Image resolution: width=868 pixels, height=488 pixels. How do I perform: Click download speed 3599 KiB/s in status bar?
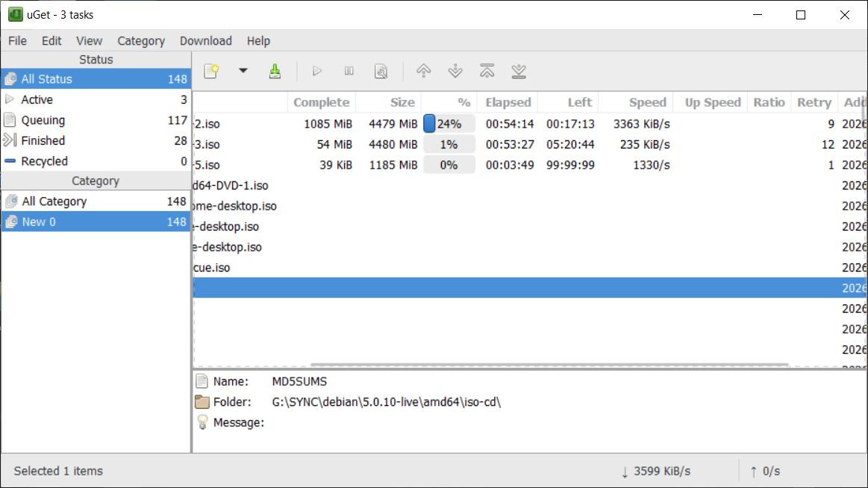coord(656,472)
